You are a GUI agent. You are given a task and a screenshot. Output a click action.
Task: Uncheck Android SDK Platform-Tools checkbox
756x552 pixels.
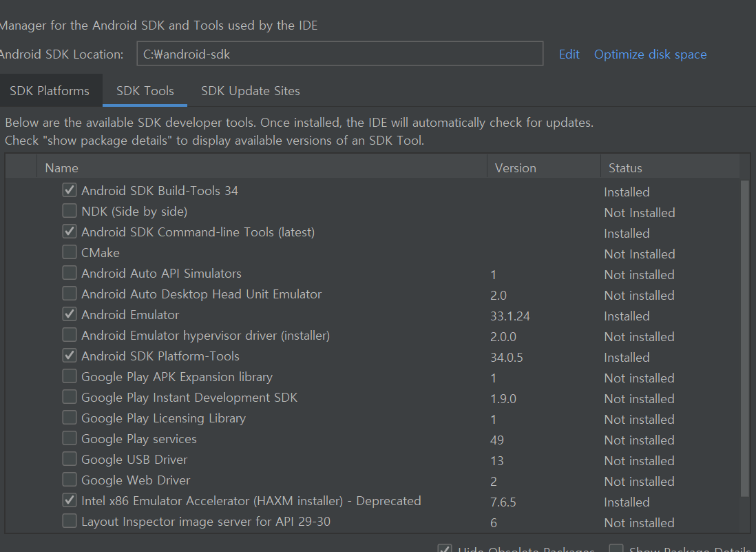(x=70, y=356)
